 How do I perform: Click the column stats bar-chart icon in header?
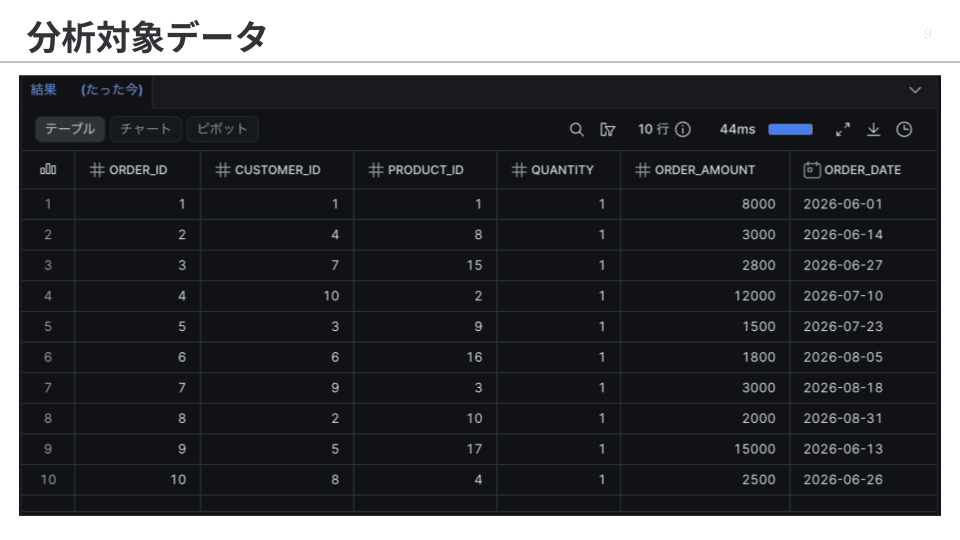coord(48,170)
